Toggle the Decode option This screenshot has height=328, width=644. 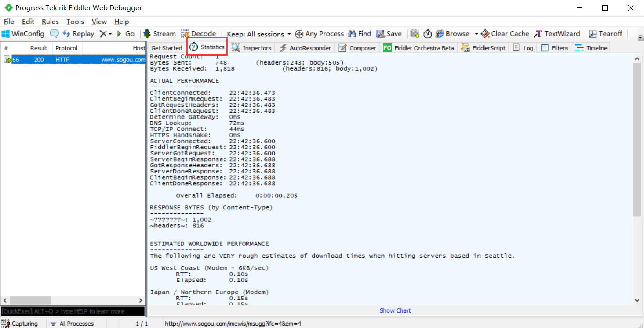click(198, 34)
